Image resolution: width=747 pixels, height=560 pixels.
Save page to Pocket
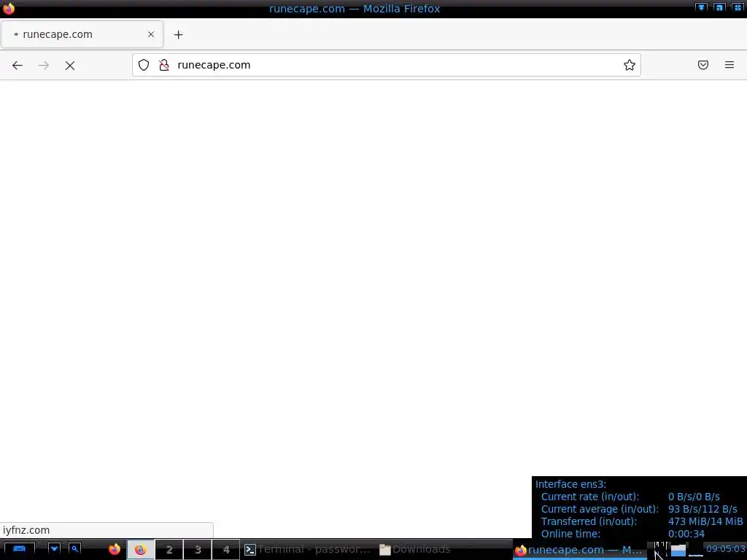point(703,65)
